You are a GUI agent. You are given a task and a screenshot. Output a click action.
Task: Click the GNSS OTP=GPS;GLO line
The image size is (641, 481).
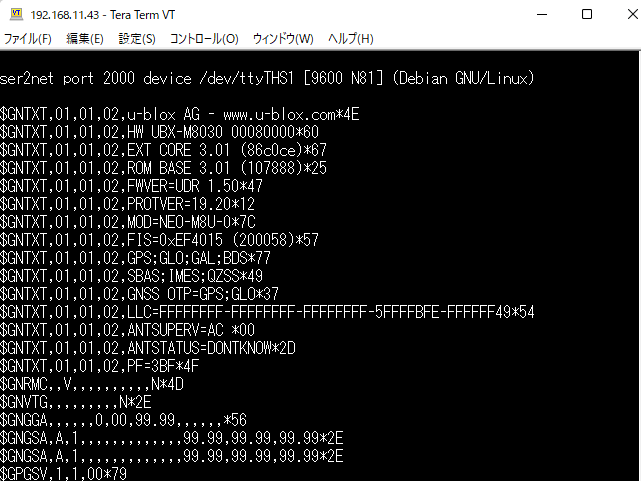click(139, 294)
